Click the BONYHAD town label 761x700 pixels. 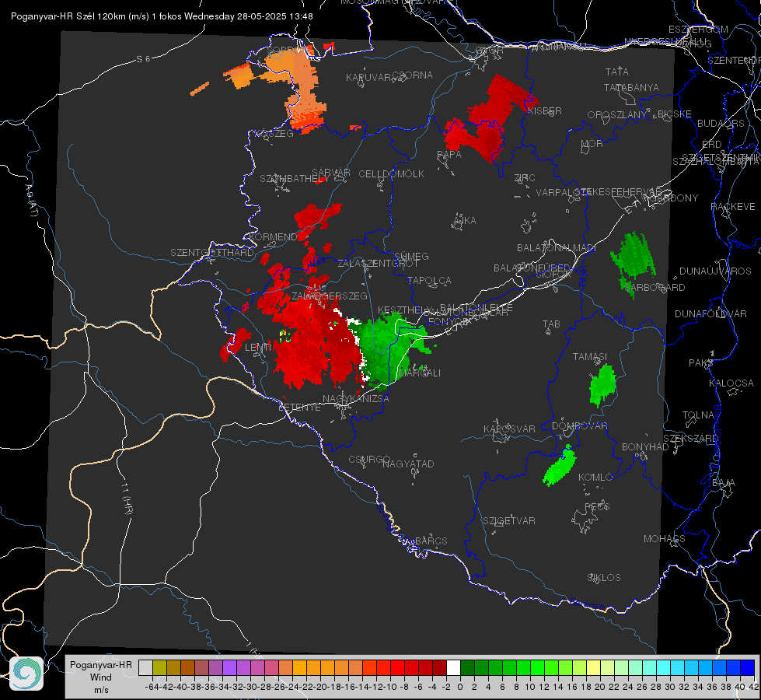[645, 446]
